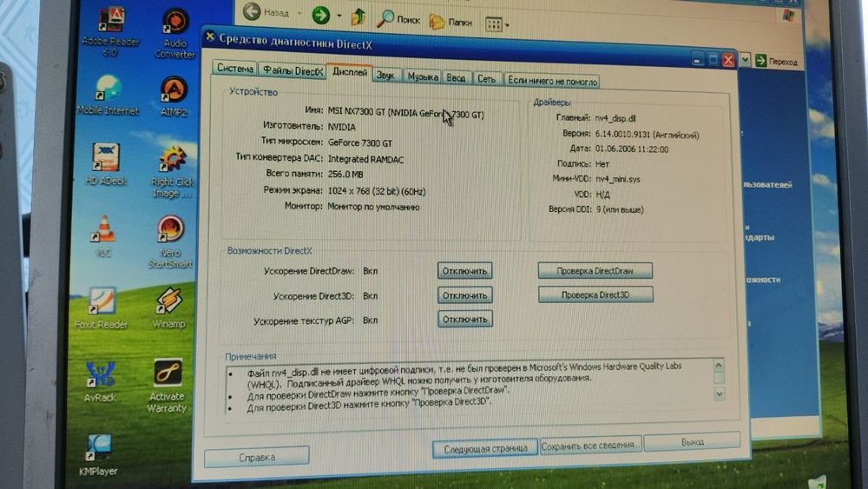868x489 pixels.
Task: Click Mini-VDD value nv4_mini.sys
Action: coord(618,180)
